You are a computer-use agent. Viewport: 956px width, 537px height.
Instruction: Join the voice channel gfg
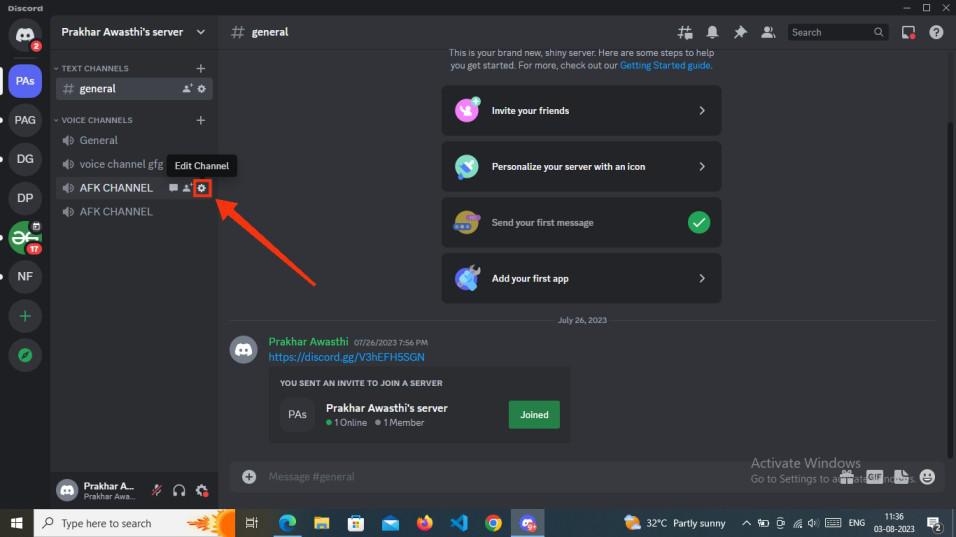pyautogui.click(x=113, y=164)
